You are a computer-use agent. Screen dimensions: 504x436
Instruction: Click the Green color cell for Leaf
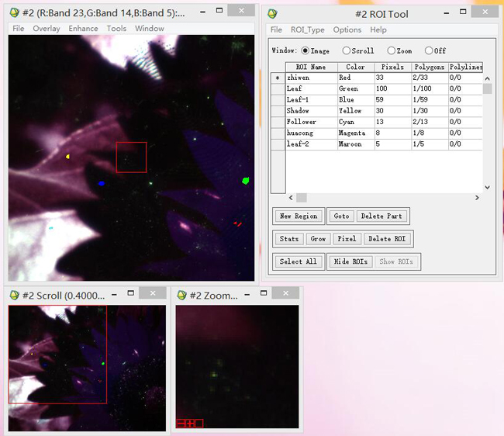point(354,89)
